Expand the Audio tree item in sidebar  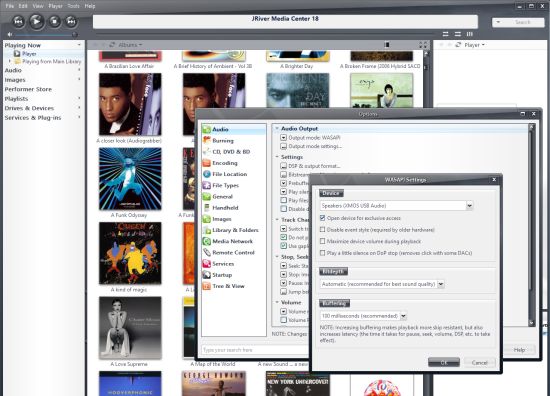[79, 70]
